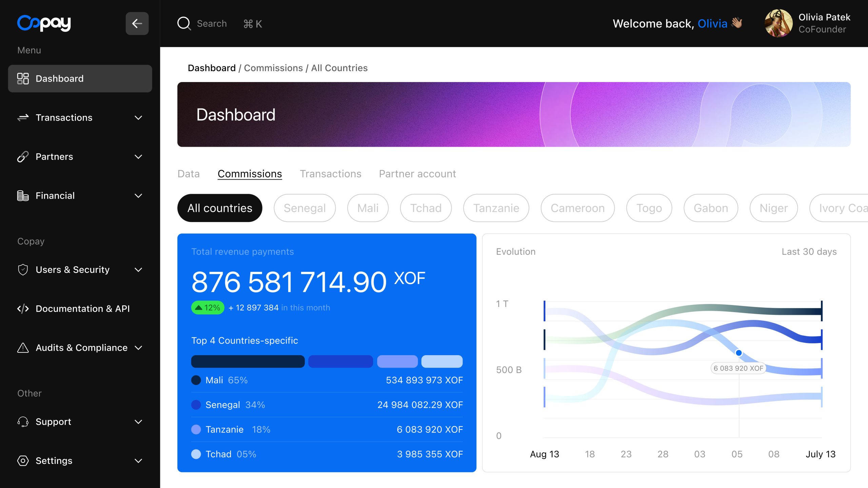The height and width of the screenshot is (488, 868).
Task: Select the Dashboard icon in the sidebar
Action: pos(23,78)
